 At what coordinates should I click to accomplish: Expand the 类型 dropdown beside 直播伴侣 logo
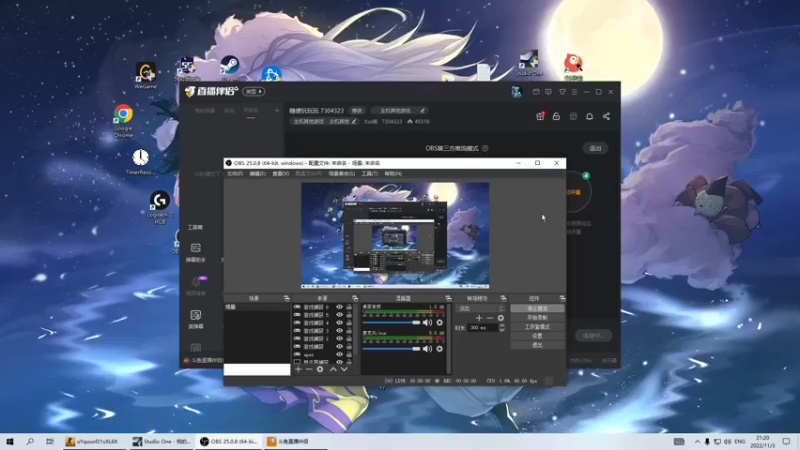point(254,92)
